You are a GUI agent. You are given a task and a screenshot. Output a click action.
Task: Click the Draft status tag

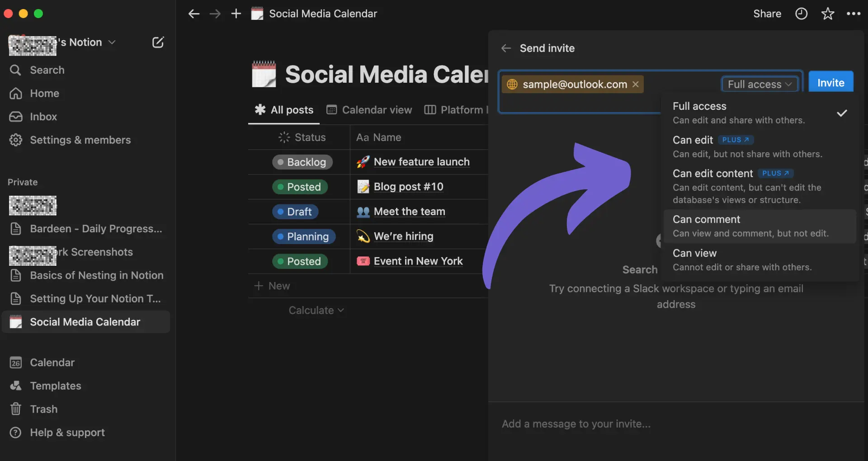tap(295, 212)
